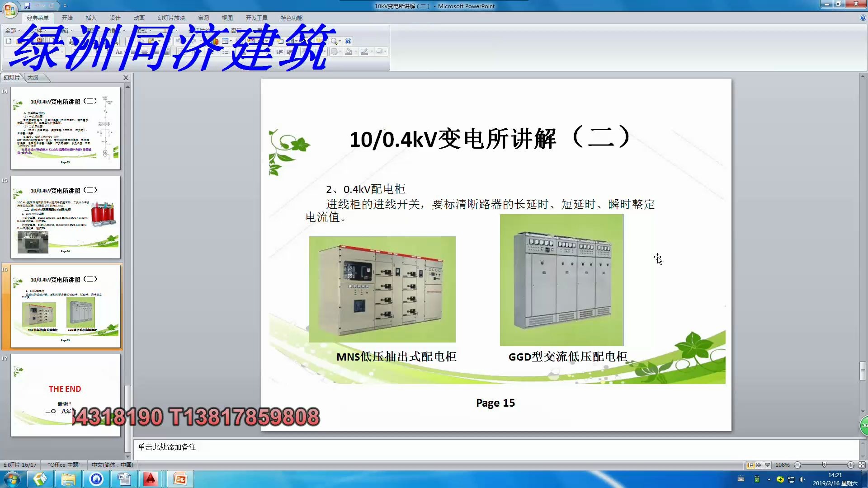Viewport: 868px width, 488px height.
Task: Open the 审阅 review menu
Action: coord(203,17)
